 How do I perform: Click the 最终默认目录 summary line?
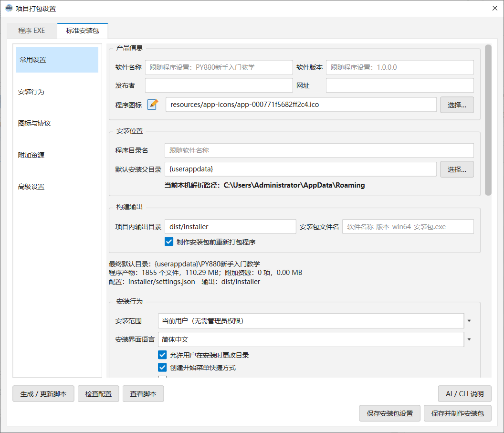185,264
